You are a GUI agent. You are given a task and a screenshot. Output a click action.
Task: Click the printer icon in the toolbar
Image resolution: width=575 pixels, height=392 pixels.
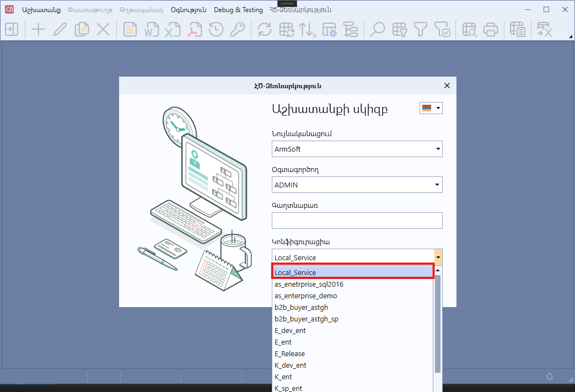coord(491,29)
